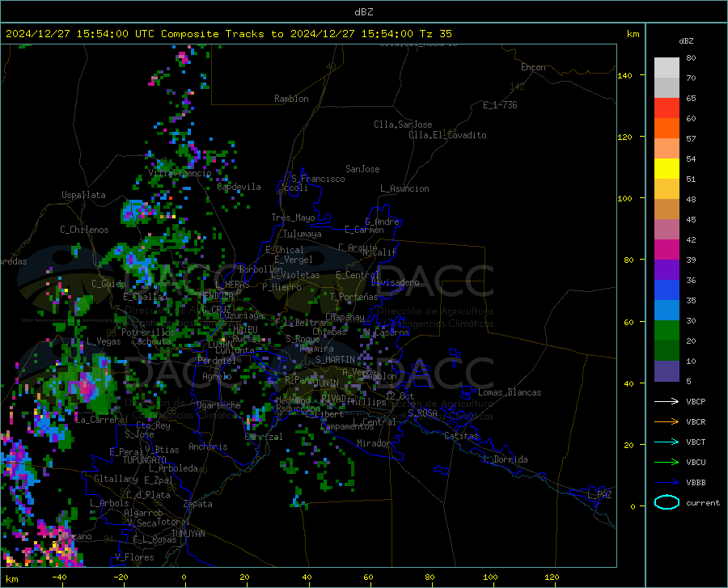Click the 'VBCP' legend label
728x588 pixels.
696,401
